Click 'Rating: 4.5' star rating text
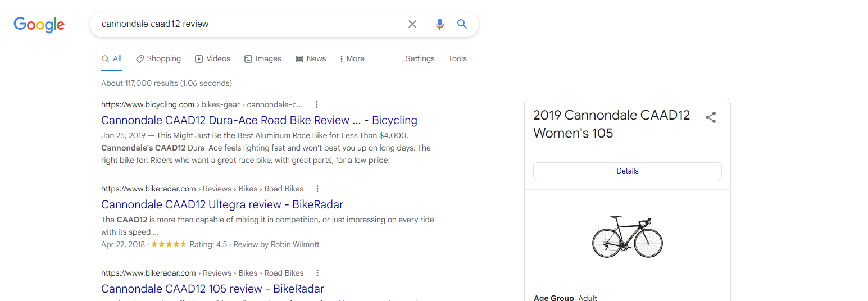 [208, 244]
